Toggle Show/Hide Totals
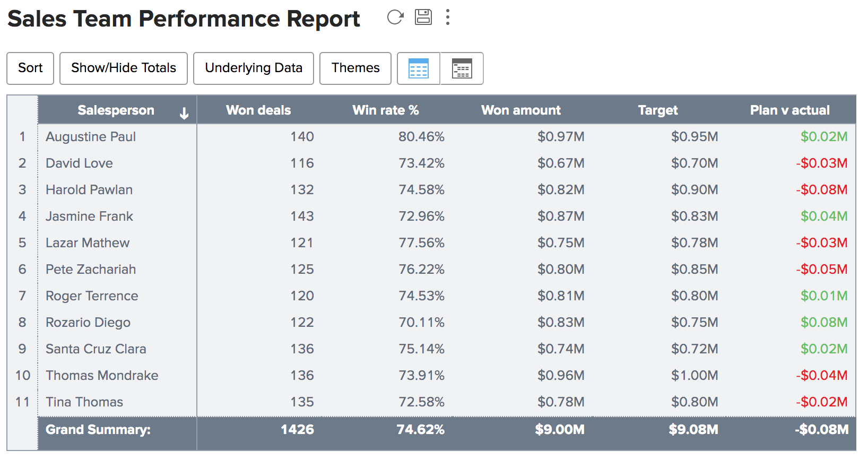This screenshot has width=868, height=468. click(124, 68)
